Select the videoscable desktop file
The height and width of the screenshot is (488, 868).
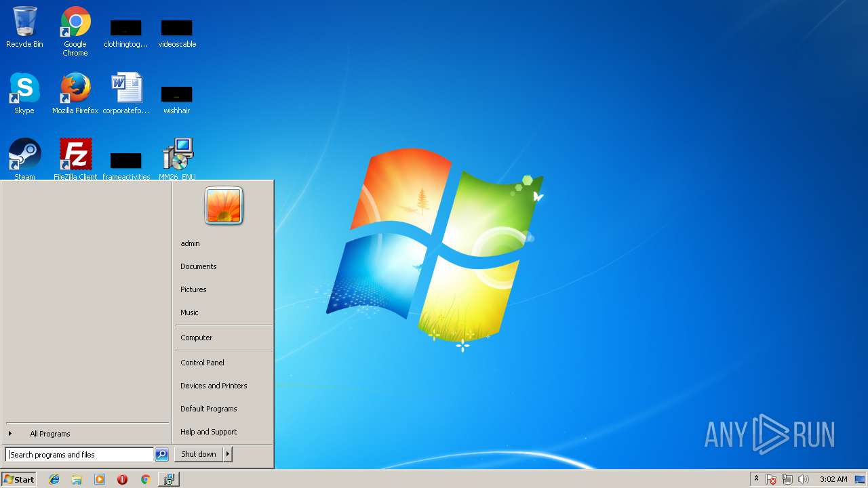pos(177,31)
